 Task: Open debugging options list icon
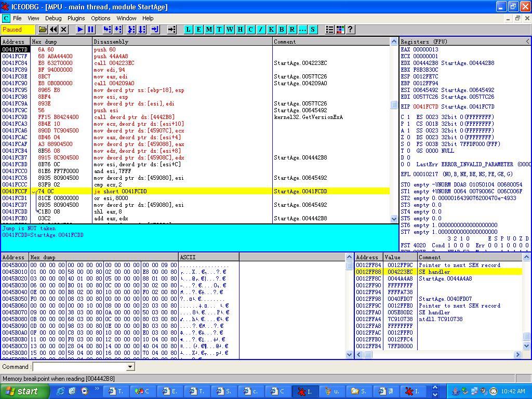coord(329,30)
